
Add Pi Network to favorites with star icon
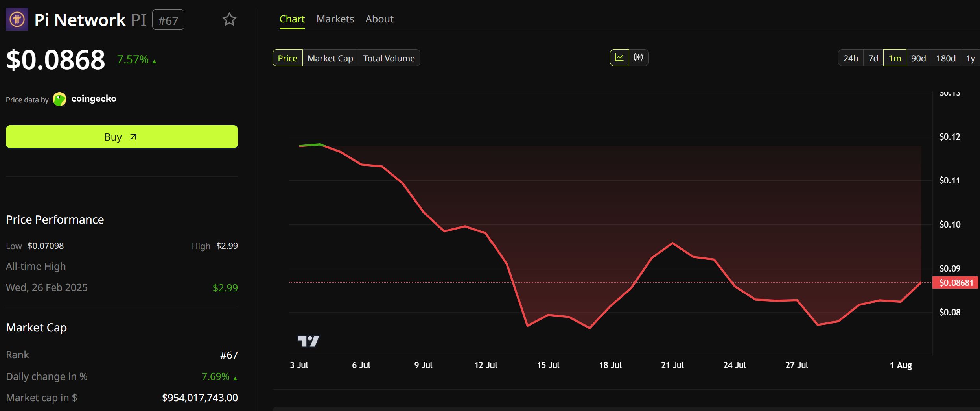(x=229, y=19)
